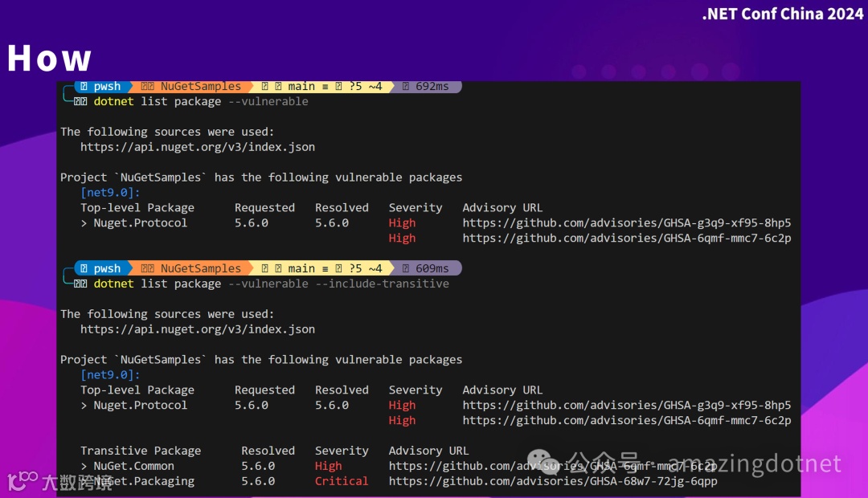Click the main branch segment in the 609ms prompt
868x498 pixels.
pos(322,268)
